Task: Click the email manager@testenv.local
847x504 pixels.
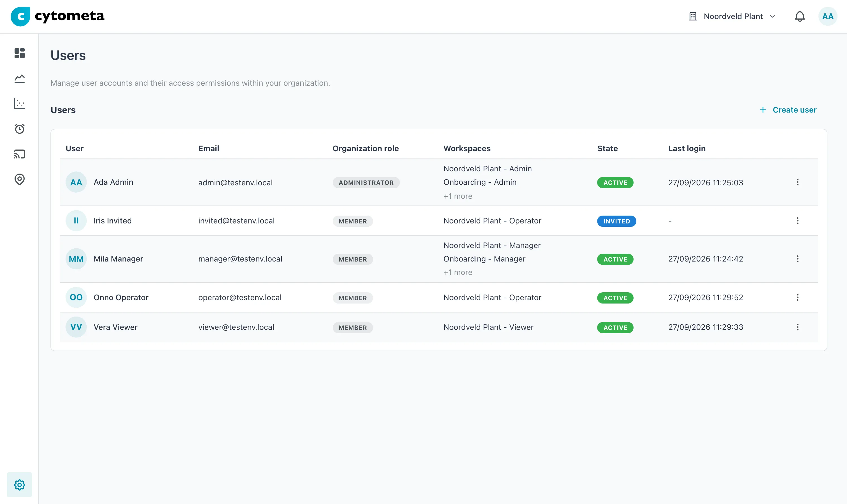Action: [x=240, y=259]
